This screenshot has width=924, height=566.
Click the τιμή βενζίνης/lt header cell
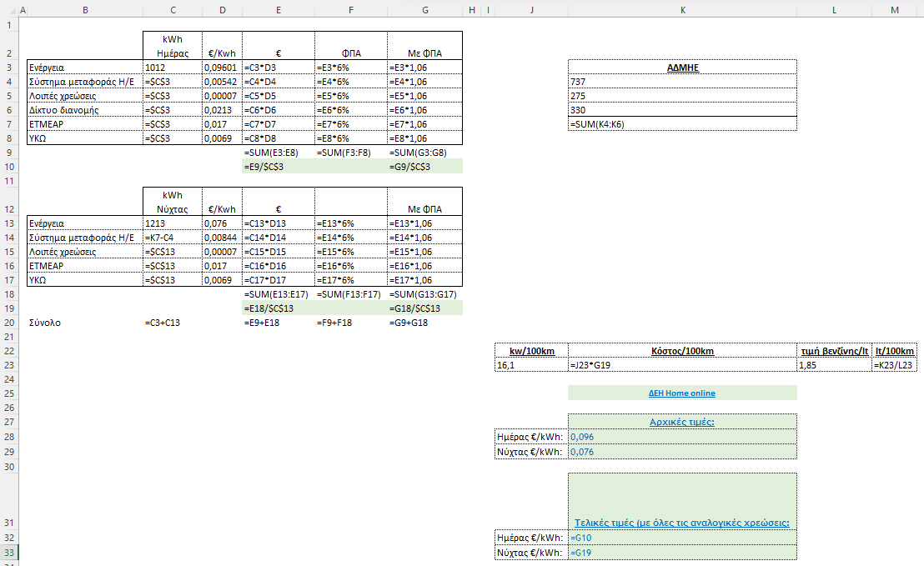click(835, 351)
